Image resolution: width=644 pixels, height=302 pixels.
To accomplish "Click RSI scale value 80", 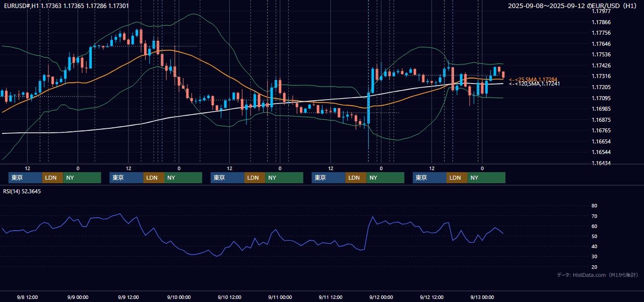I will pos(594,206).
